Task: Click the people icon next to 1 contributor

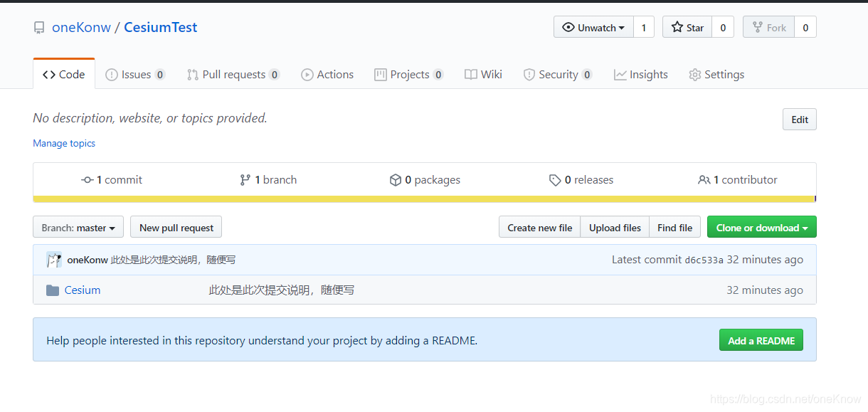Action: (x=704, y=180)
